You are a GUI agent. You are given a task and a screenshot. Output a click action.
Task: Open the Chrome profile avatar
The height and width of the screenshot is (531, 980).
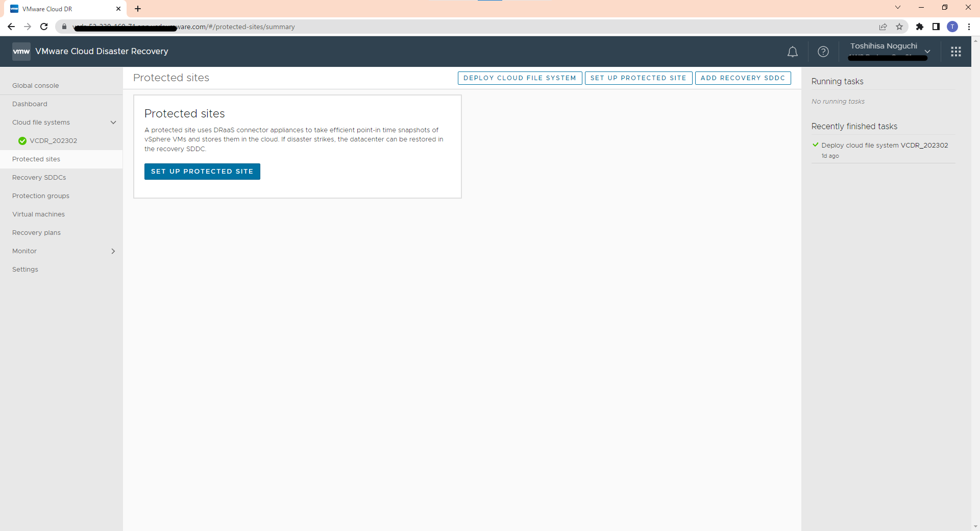pyautogui.click(x=952, y=27)
